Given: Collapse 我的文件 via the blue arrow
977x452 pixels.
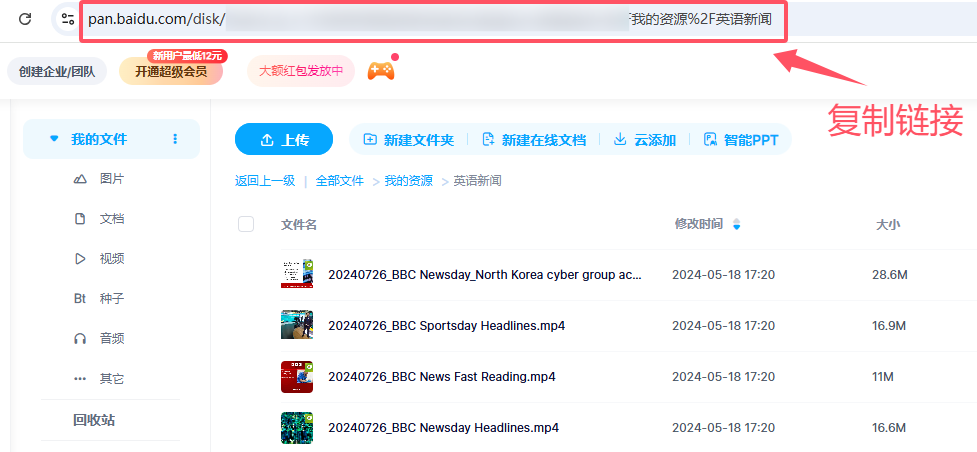Looking at the screenshot, I should coord(54,138).
